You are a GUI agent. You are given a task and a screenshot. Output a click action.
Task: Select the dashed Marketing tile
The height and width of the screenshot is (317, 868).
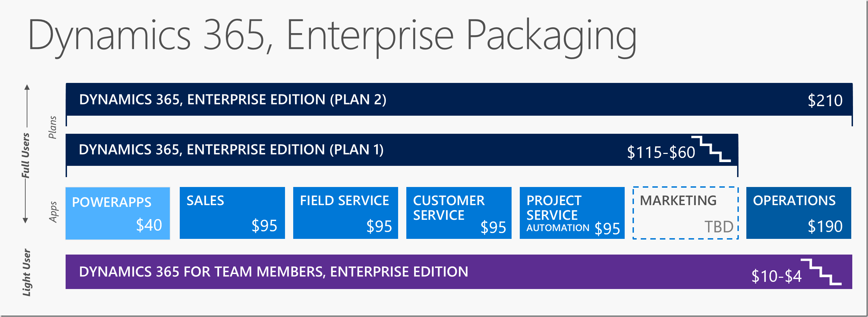point(685,213)
